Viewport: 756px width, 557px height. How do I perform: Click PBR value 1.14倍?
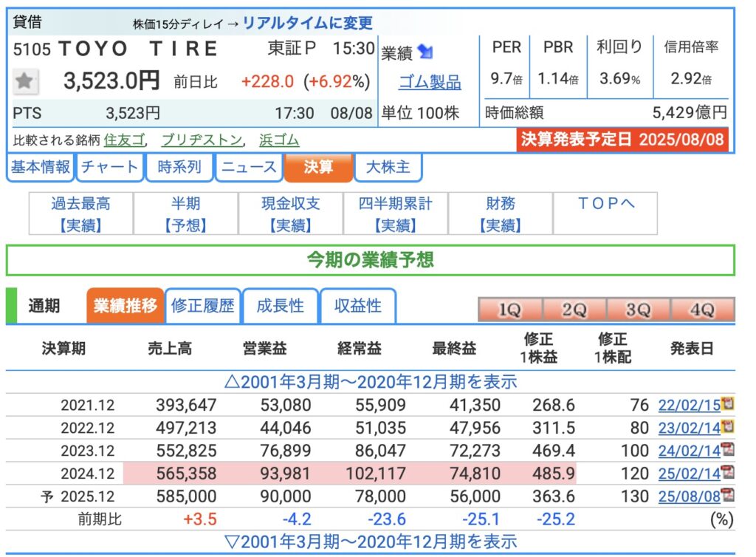pyautogui.click(x=558, y=78)
